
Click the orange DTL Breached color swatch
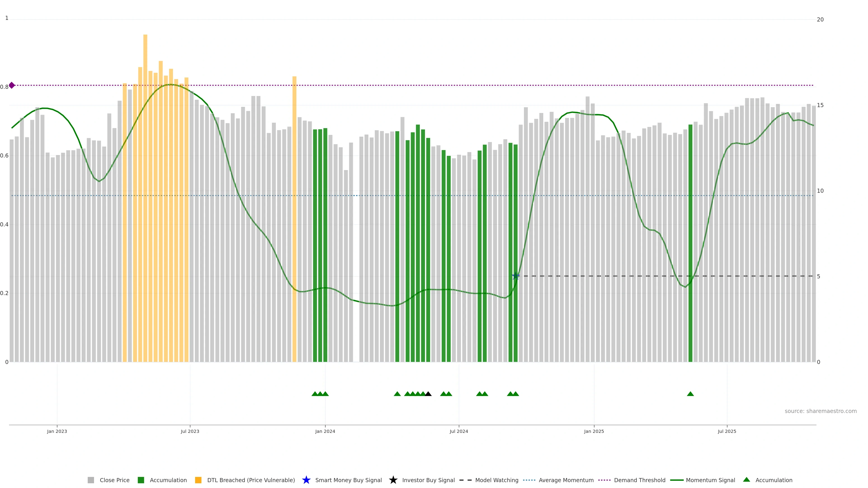(x=198, y=480)
